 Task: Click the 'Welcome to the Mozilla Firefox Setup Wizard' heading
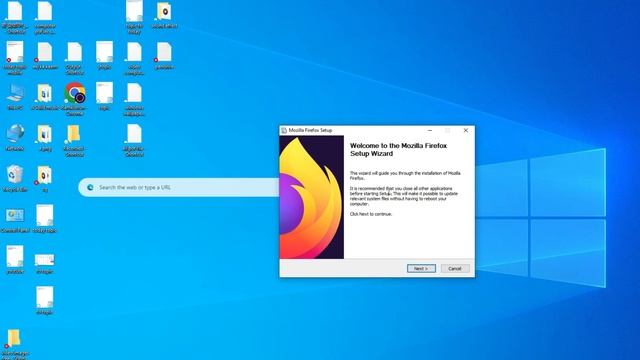pos(398,150)
